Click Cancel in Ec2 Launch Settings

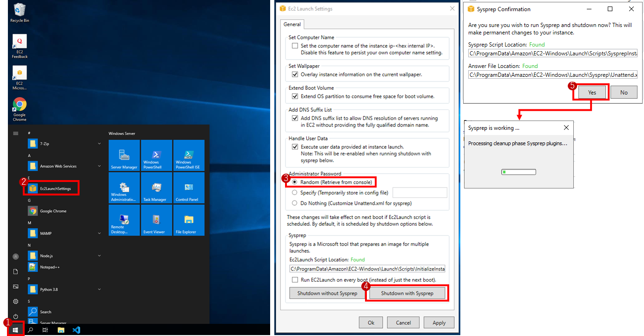click(404, 323)
